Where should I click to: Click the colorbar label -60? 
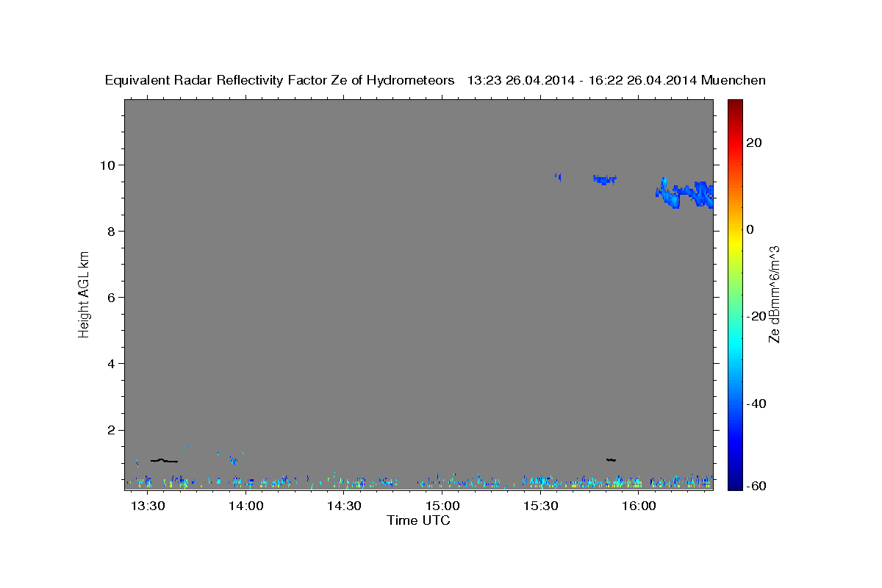pyautogui.click(x=755, y=486)
